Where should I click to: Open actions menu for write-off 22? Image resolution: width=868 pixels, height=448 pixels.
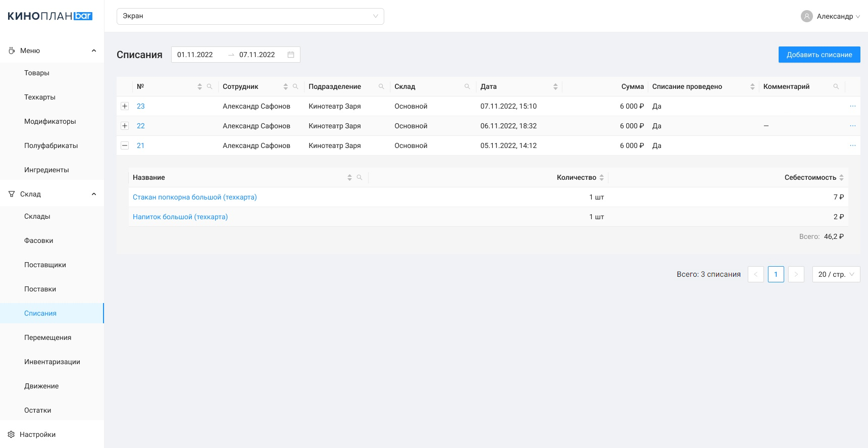853,126
